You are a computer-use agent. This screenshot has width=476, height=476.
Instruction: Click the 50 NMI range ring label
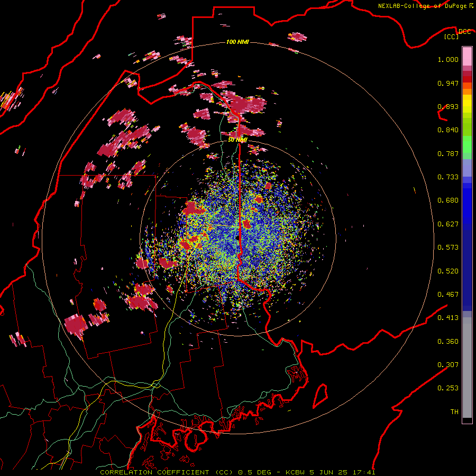click(x=237, y=140)
